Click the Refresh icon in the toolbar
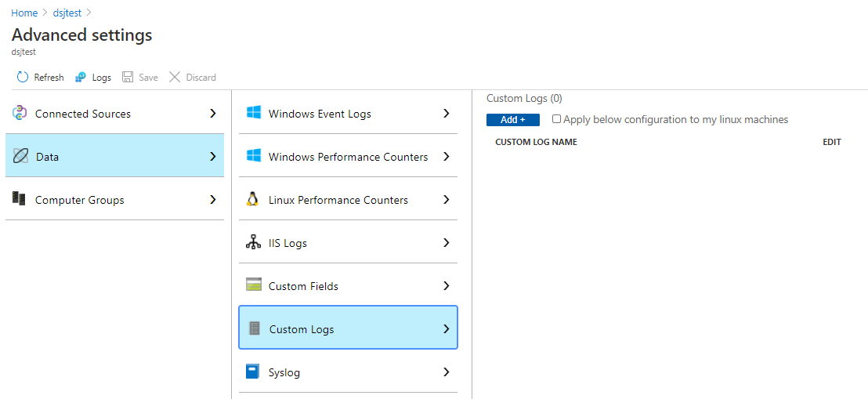This screenshot has width=868, height=399. (23, 78)
